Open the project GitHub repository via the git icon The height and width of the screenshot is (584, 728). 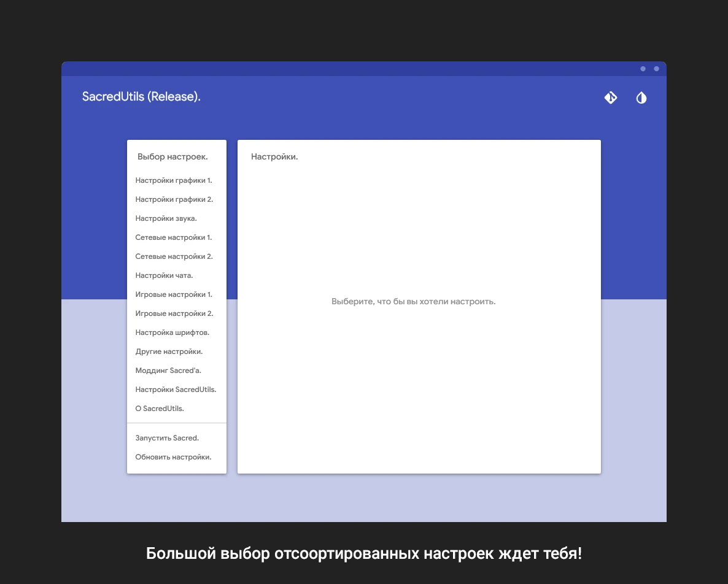point(611,97)
